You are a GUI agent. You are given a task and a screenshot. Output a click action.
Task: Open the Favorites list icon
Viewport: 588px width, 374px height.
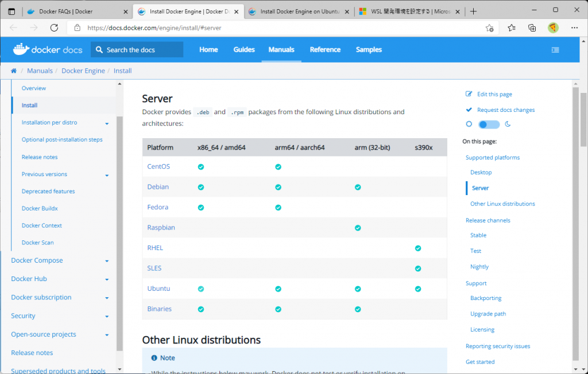pos(512,28)
